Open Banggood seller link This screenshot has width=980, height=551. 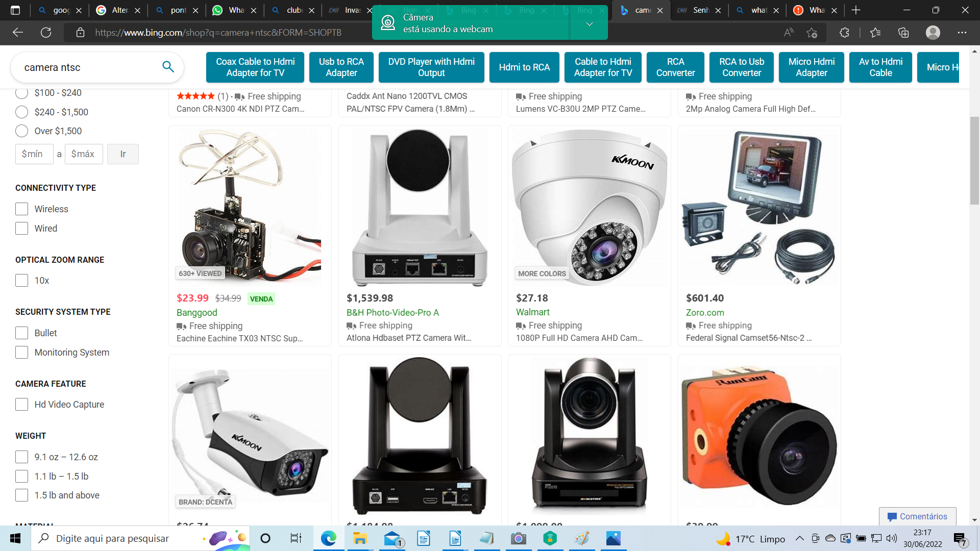197,313
